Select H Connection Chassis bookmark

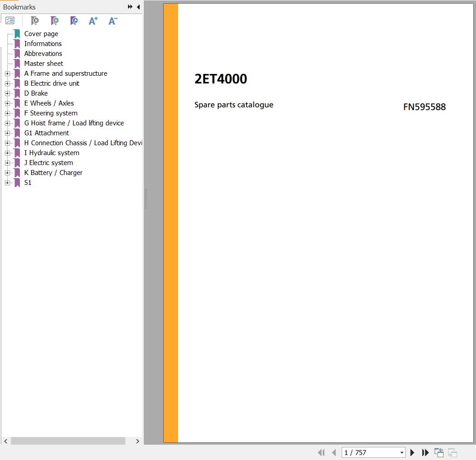[x=83, y=143]
